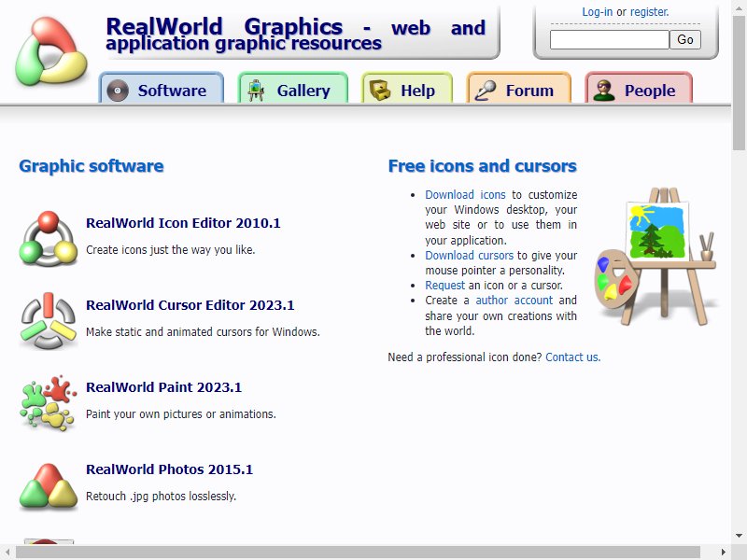Click the Forum tab microphone icon

[x=486, y=90]
